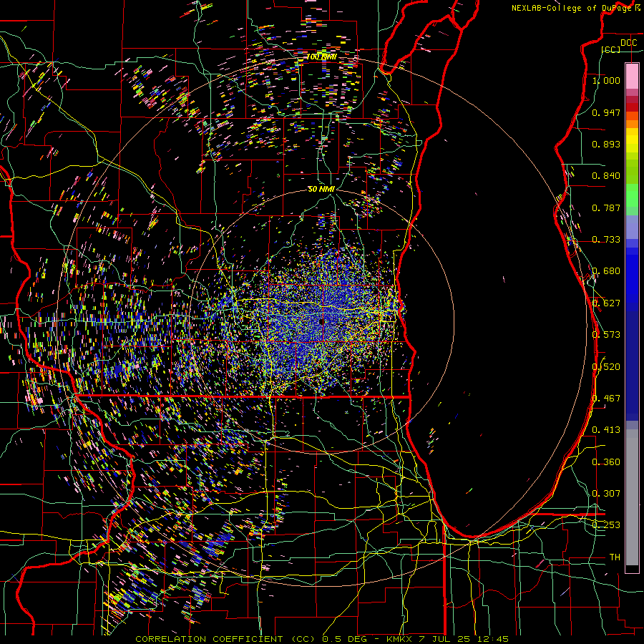Click the 0.787 scale value
Image resolution: width=644 pixels, height=644 pixels.
point(606,208)
